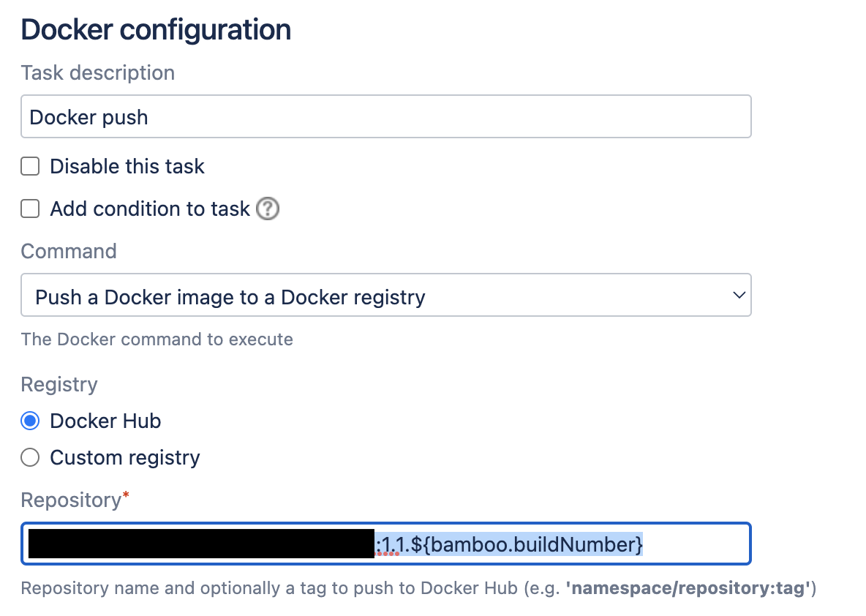Click the blacked-out portion of the Repository field
866x616 pixels.
tap(201, 544)
